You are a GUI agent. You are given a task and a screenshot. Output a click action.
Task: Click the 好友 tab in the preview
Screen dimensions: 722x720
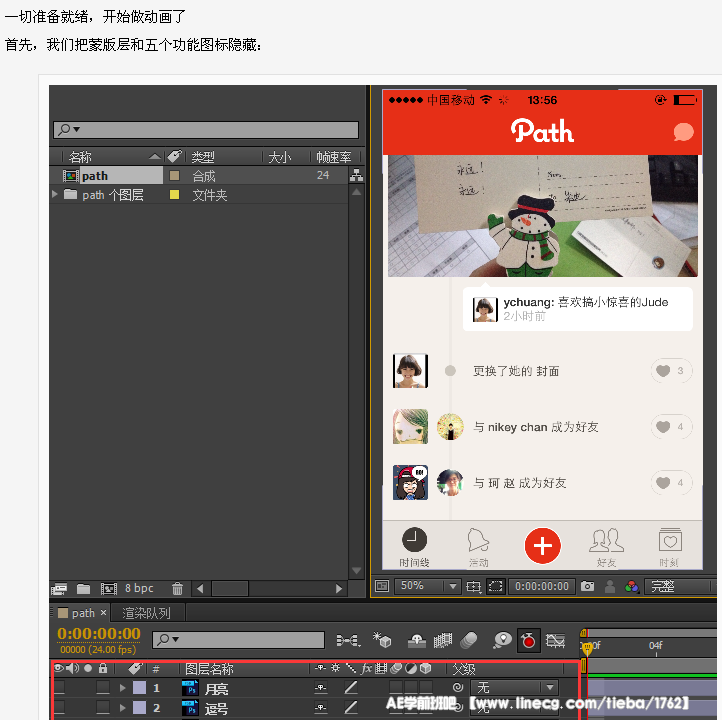tap(606, 547)
